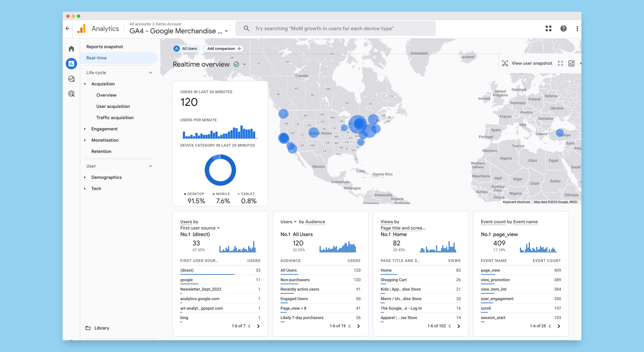The width and height of the screenshot is (644, 352).
Task: Open the three-dot more options menu
Action: (577, 28)
